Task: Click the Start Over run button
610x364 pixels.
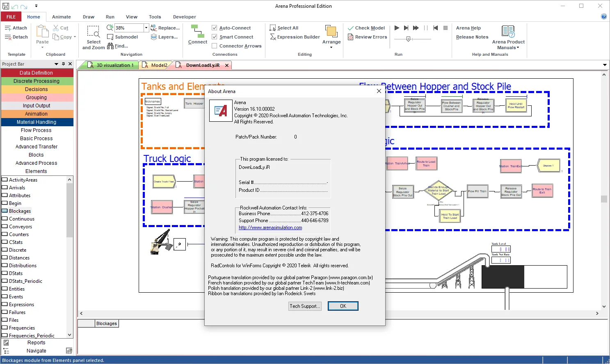Action: pos(436,28)
